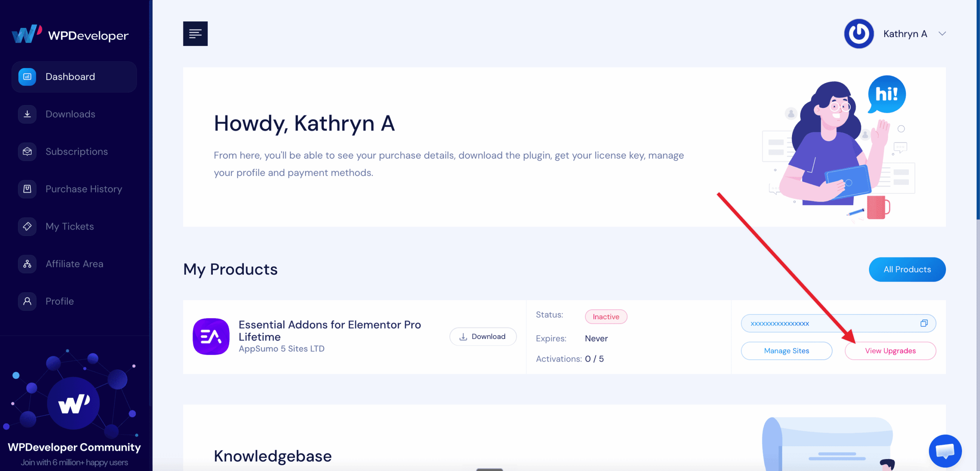Click the Downloads arrow icon in the sidebar
980x471 pixels.
(x=27, y=114)
